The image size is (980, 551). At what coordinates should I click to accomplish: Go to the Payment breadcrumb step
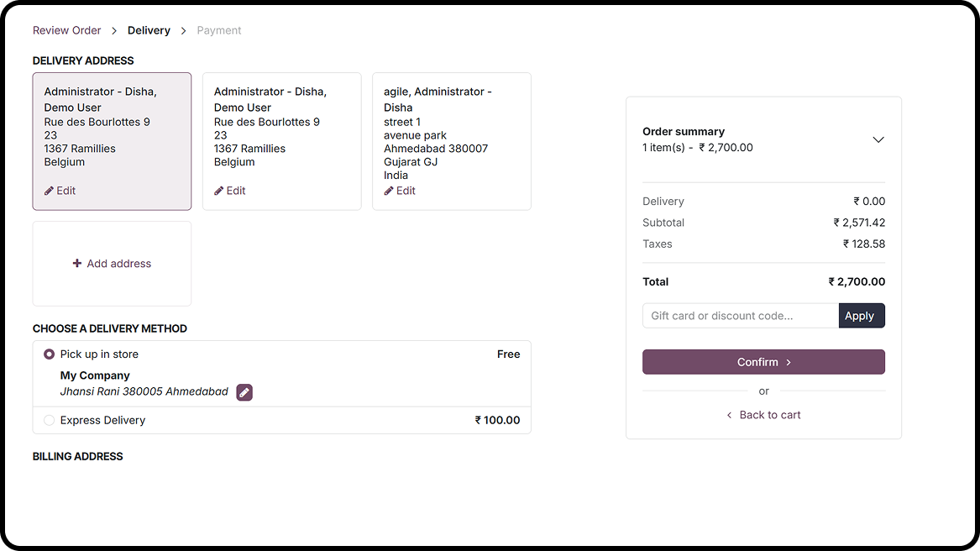[218, 30]
